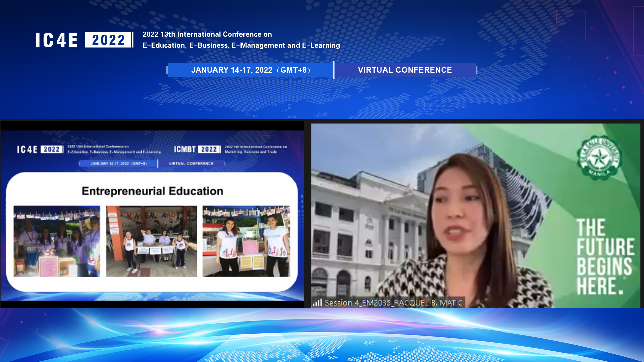Click the Marketing, Business and Trade text on slide
Viewport: 644px width, 362px height.
pos(251,152)
